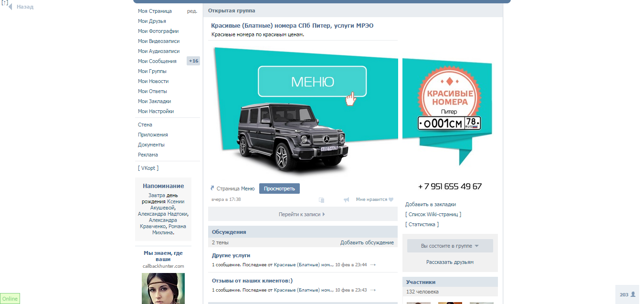The height and width of the screenshot is (304, 644).
Task: Open the callbackhunter ad image of a woman
Action: [163, 288]
